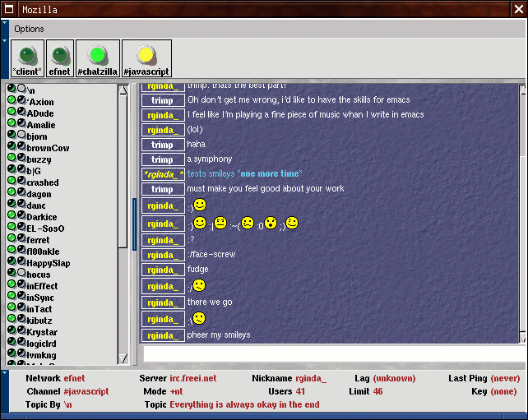Screen dimensions: 528x420
Task: Click the topic text in the status bar
Action: point(244,404)
